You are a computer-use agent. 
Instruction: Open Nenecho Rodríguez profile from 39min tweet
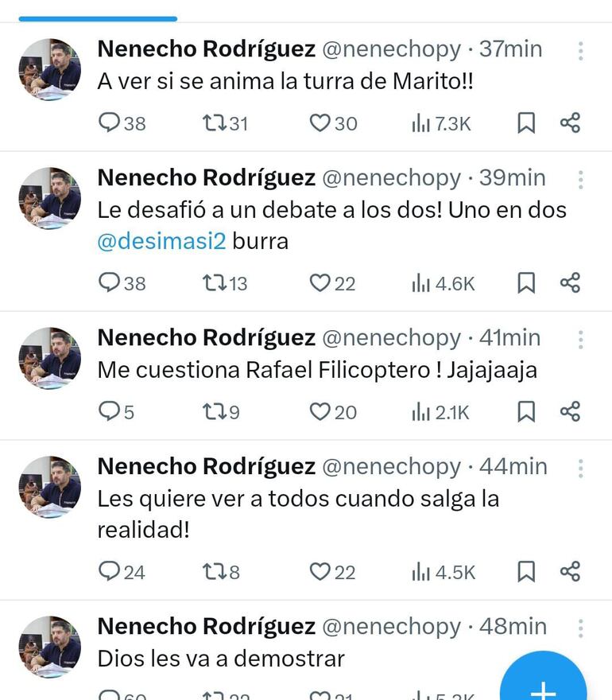point(206,177)
